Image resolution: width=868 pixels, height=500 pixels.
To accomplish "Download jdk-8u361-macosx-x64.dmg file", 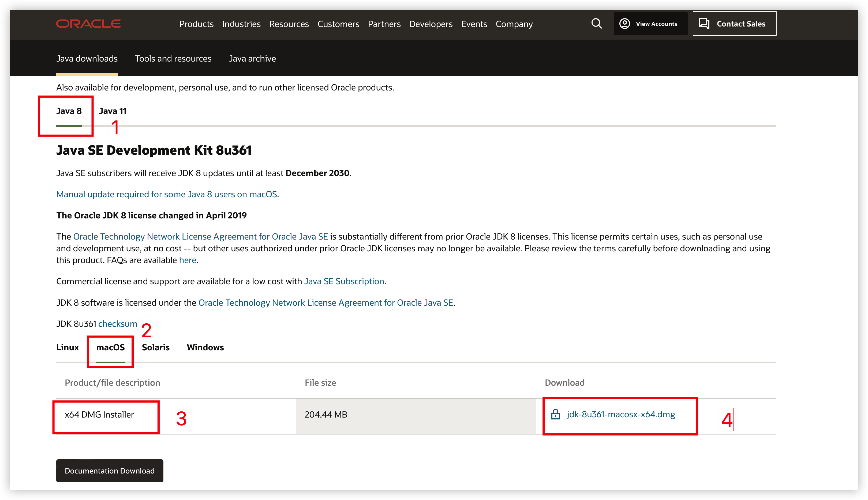I will [x=620, y=415].
